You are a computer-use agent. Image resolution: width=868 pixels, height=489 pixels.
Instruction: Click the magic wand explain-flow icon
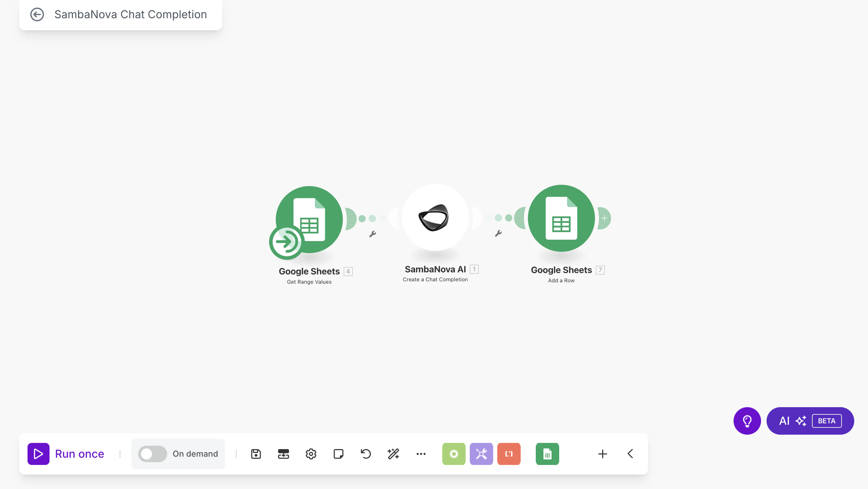pyautogui.click(x=393, y=454)
